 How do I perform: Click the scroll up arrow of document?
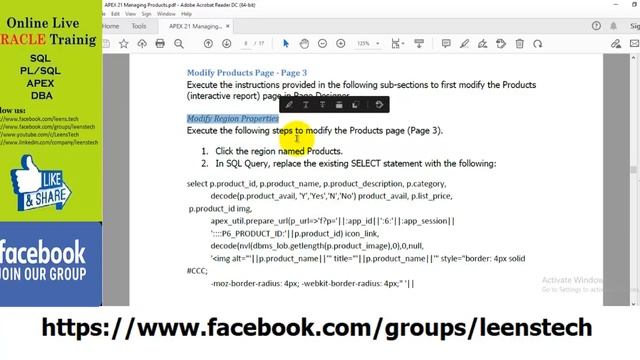[633, 58]
